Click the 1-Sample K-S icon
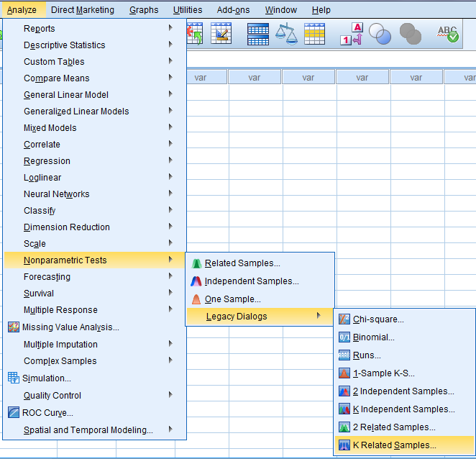This screenshot has height=459, width=476. 344,373
